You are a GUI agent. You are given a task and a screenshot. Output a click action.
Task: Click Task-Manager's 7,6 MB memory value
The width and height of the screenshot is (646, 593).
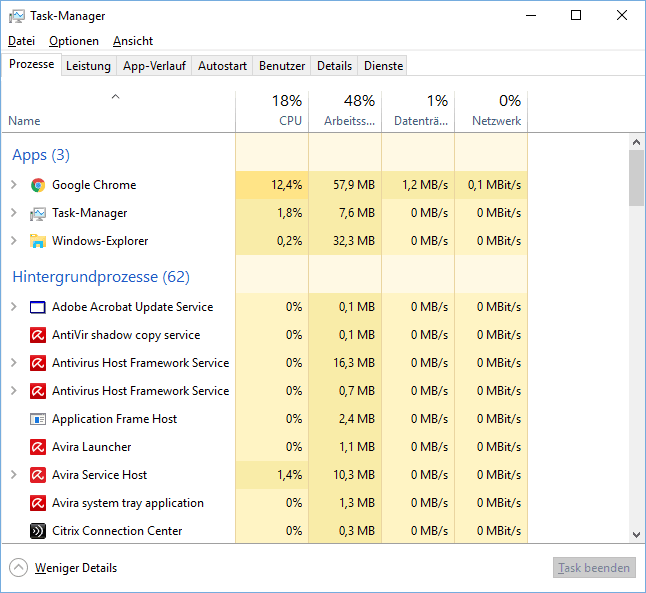[357, 213]
